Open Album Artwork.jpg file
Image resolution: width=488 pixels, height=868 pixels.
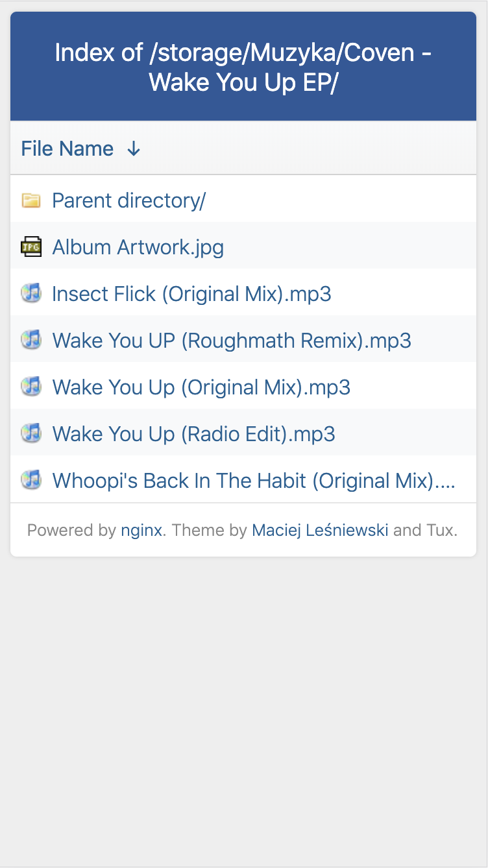click(138, 248)
